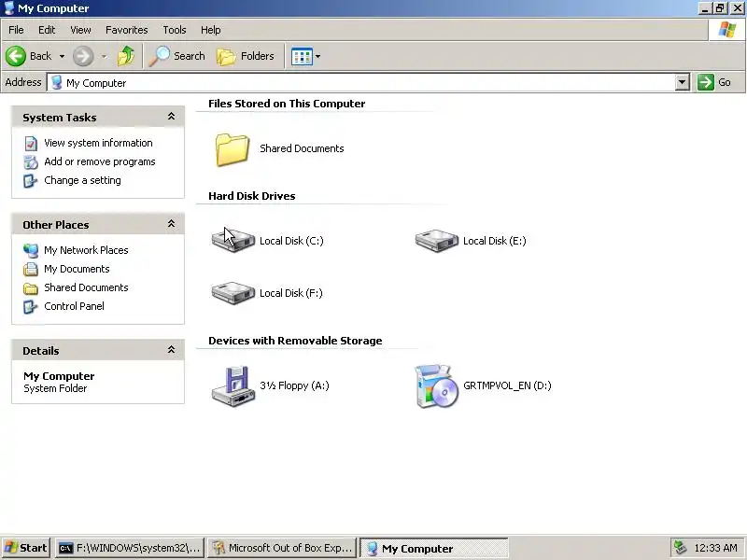Open the Forward button history dropdown
Viewport: 747px width, 560px height.
click(x=104, y=56)
